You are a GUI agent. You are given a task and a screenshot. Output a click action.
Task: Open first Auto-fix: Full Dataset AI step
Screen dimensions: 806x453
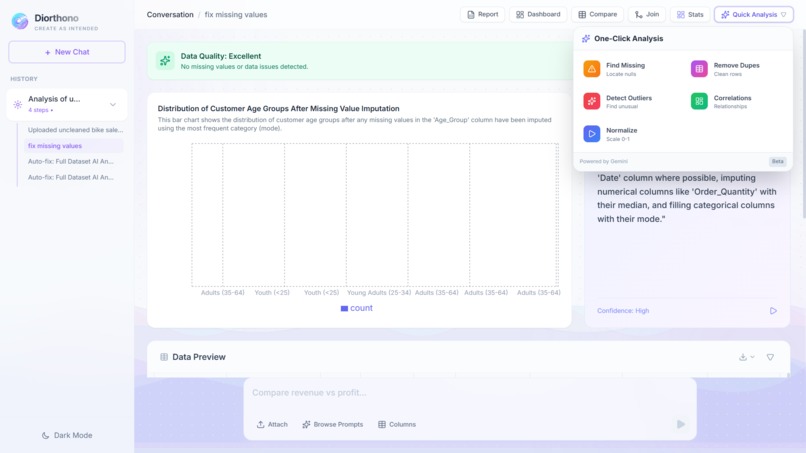point(71,161)
